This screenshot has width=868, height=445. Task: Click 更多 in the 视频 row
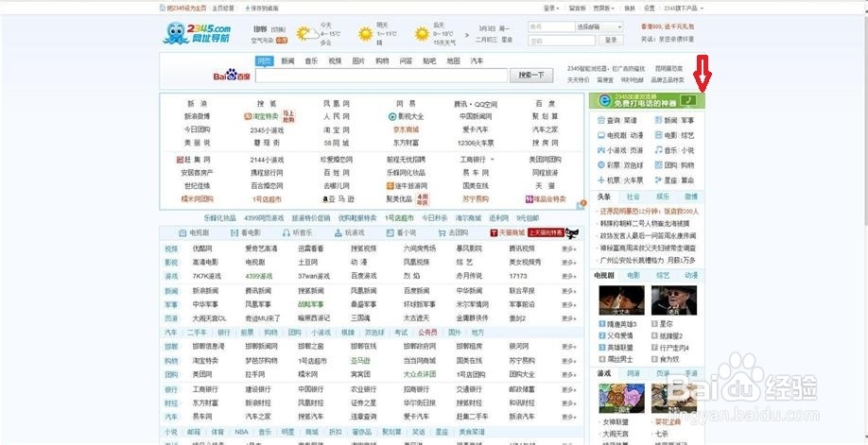pyautogui.click(x=569, y=249)
